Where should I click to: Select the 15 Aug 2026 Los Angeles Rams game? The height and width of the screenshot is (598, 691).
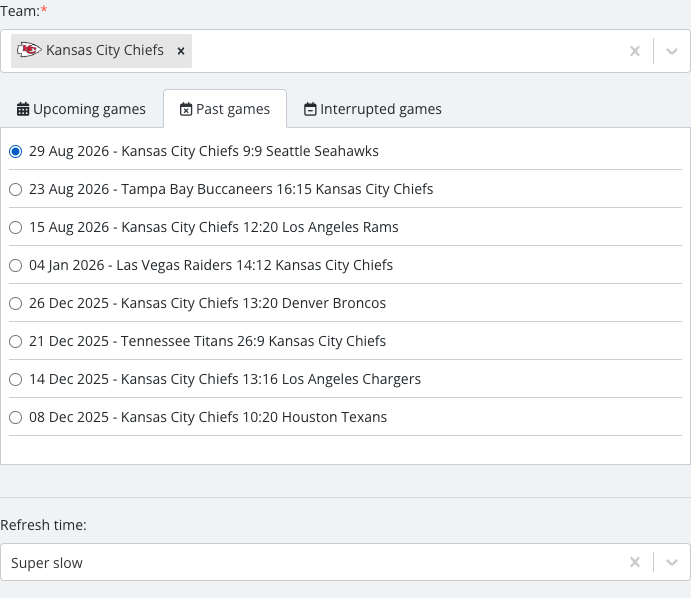15,227
